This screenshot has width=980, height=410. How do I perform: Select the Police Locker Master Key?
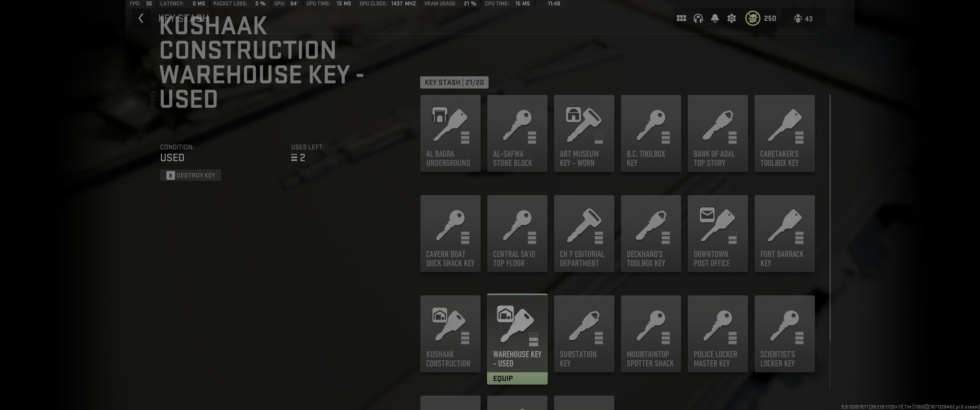point(718,334)
